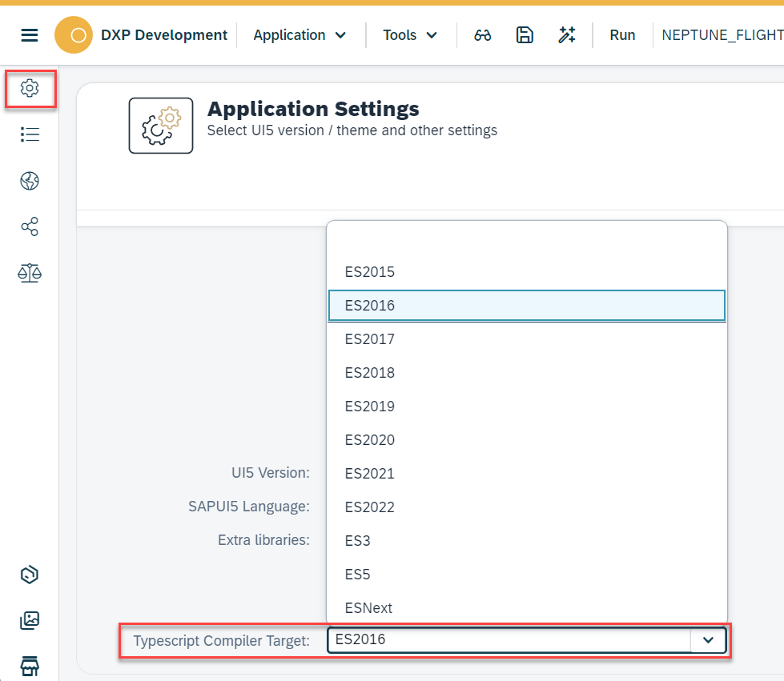Image resolution: width=784 pixels, height=681 pixels.
Task: Click the Typescript Compiler Target label
Action: [x=222, y=640]
